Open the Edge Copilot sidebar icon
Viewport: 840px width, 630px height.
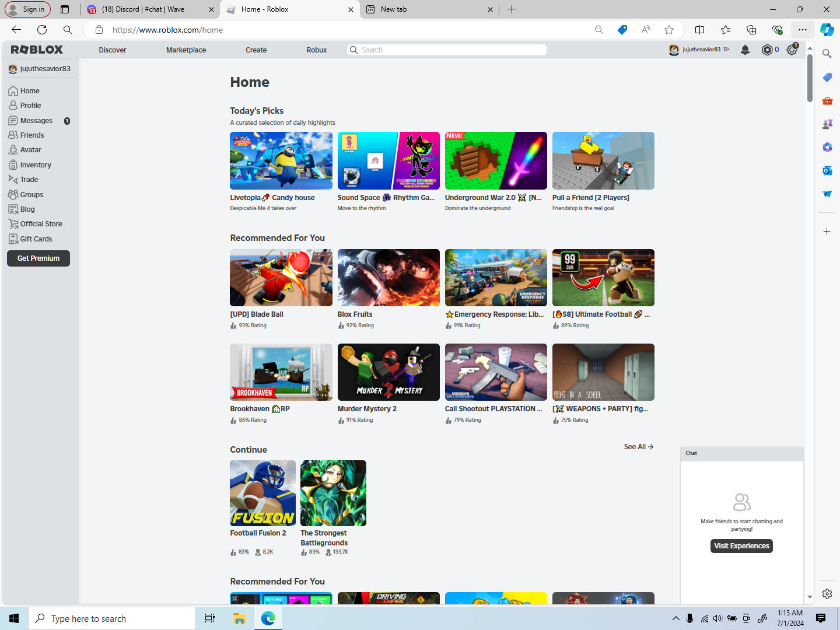tap(827, 30)
